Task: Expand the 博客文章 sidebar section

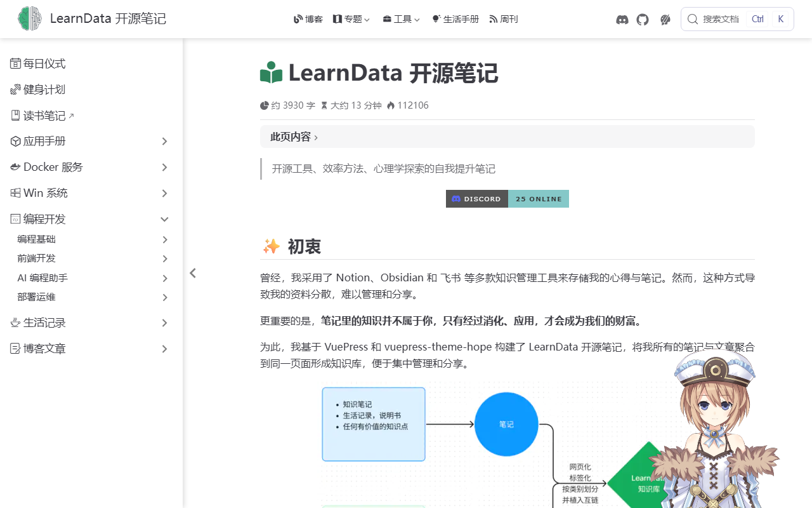Action: [x=164, y=349]
